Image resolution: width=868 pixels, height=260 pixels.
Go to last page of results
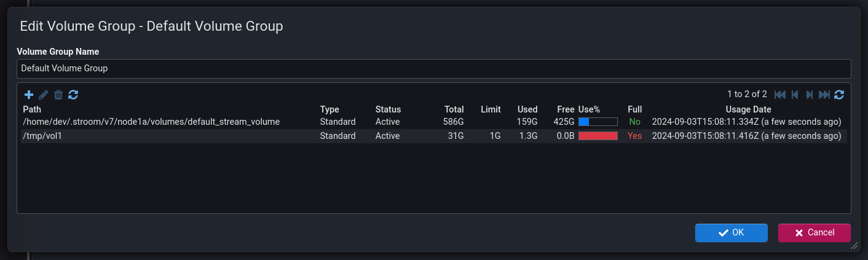tap(824, 95)
